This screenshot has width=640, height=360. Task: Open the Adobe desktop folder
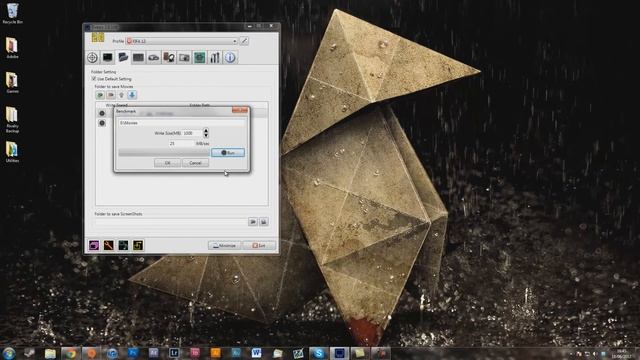click(x=12, y=48)
